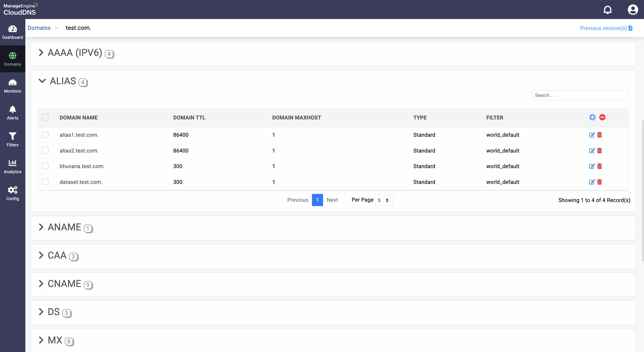Screen dimensions: 644x352
Task: Open the notifications bell icon
Action: pyautogui.click(x=608, y=10)
